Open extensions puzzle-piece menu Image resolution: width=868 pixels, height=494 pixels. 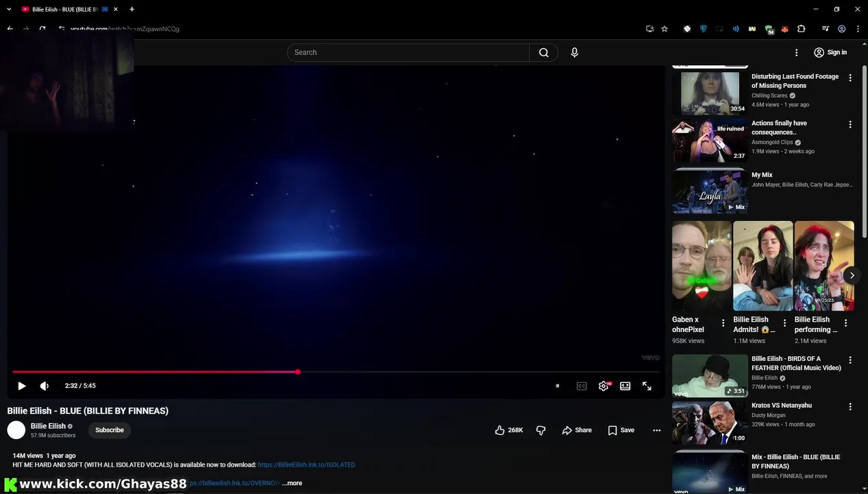(801, 29)
